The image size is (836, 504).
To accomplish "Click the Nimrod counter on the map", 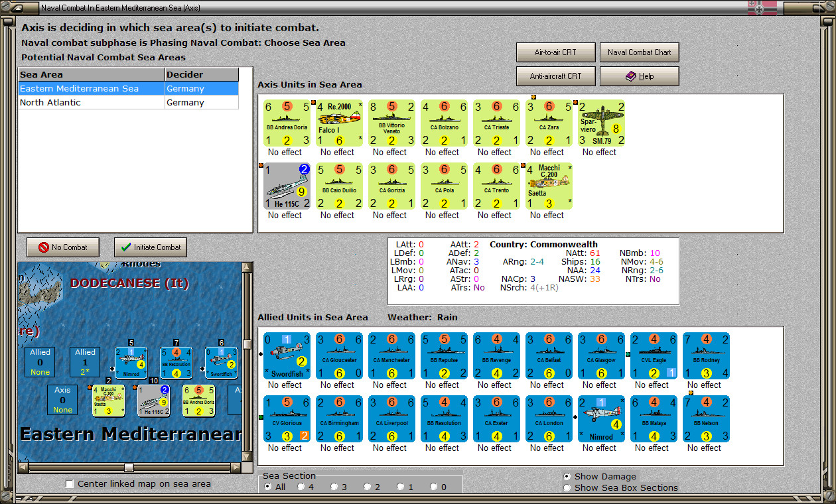I will point(131,363).
